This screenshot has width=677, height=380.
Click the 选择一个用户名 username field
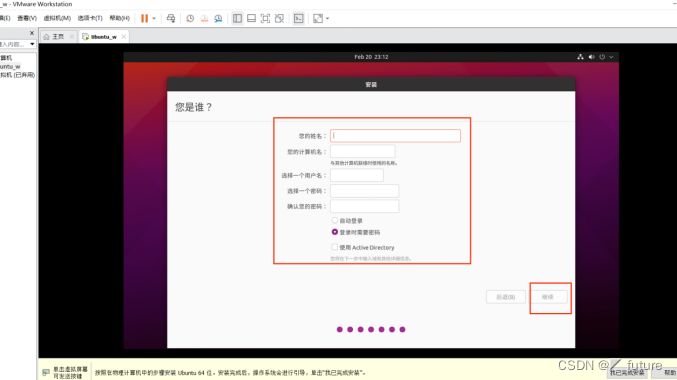[357, 175]
